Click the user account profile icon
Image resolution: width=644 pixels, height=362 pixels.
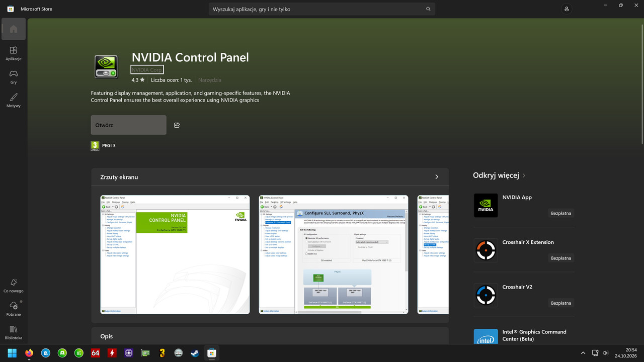tap(567, 9)
